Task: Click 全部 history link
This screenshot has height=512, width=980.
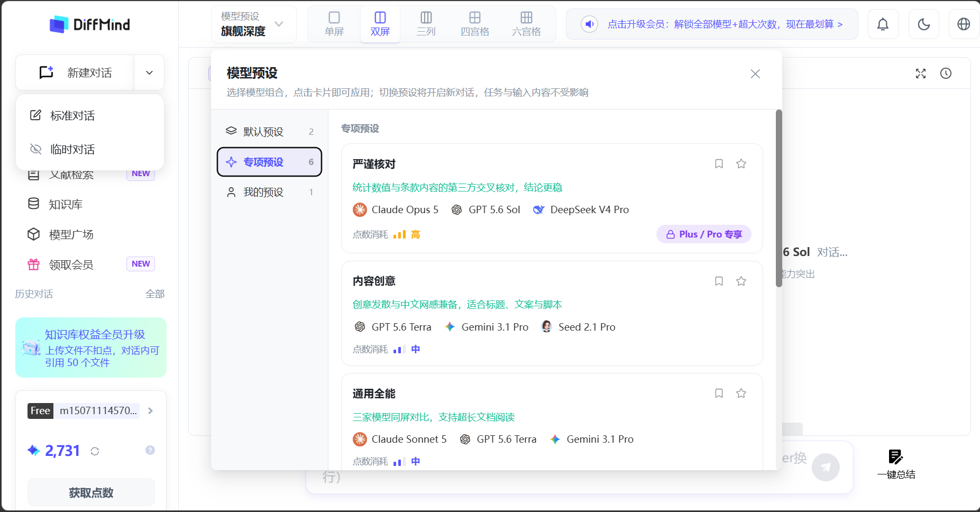Action: click(155, 294)
